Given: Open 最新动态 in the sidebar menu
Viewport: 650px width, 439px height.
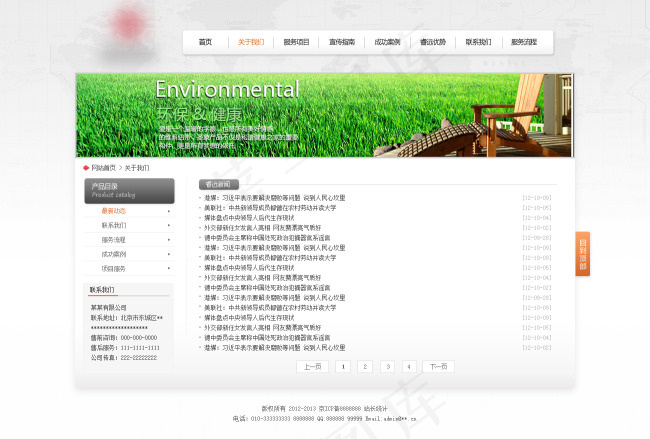Looking at the screenshot, I should pos(114,211).
